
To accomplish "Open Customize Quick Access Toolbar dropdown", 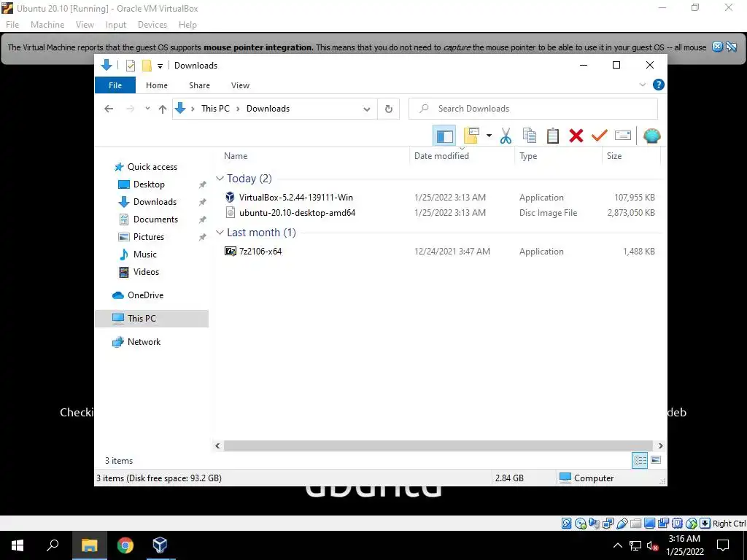I will click(160, 66).
